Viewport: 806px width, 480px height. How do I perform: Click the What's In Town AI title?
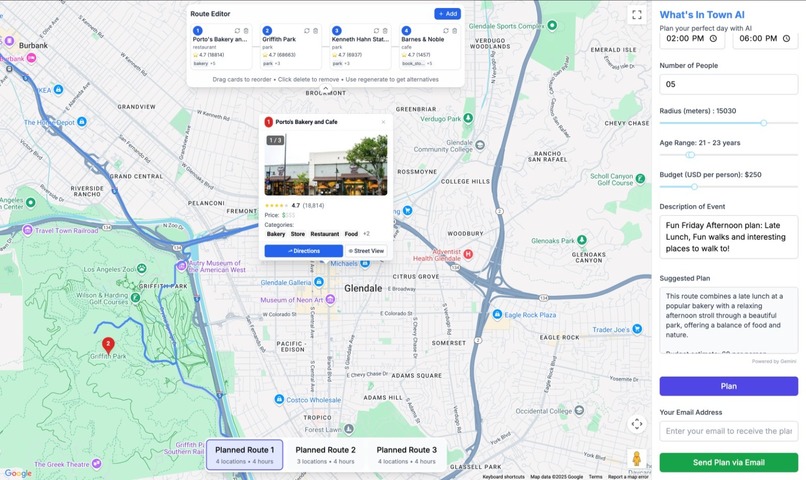[x=702, y=15]
